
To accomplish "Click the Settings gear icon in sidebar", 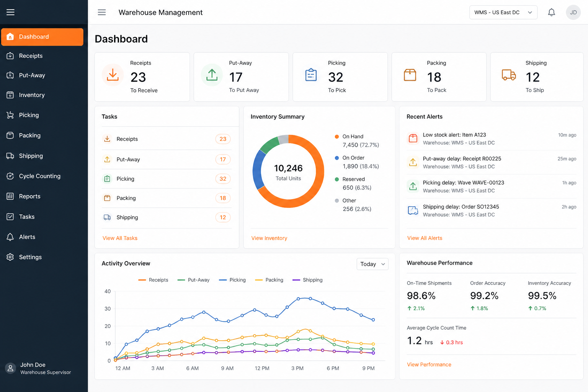I will pyautogui.click(x=10, y=257).
